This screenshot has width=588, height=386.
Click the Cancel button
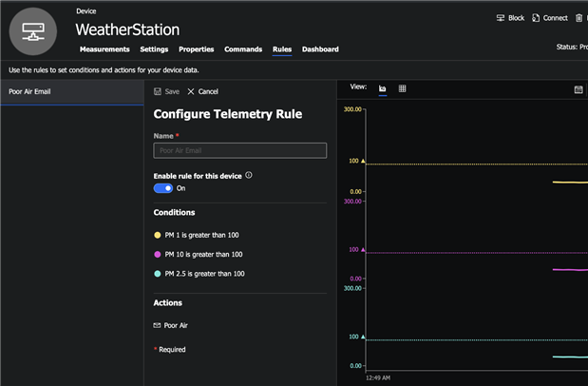click(x=202, y=91)
